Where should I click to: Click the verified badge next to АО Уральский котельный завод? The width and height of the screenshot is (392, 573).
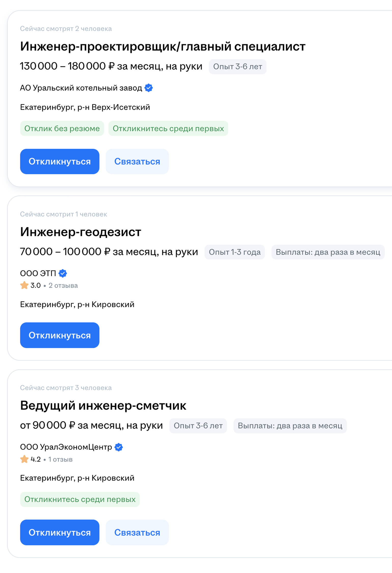coord(149,88)
